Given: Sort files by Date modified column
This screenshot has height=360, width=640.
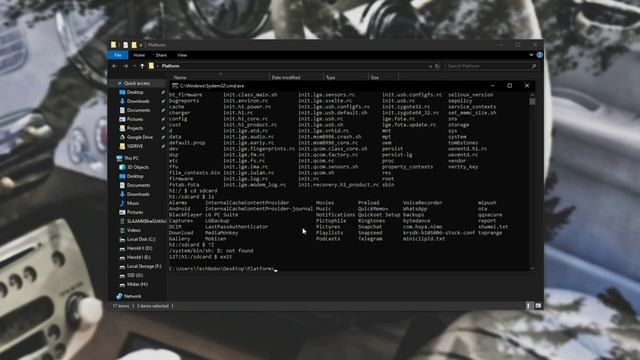Looking at the screenshot, I should [x=286, y=77].
